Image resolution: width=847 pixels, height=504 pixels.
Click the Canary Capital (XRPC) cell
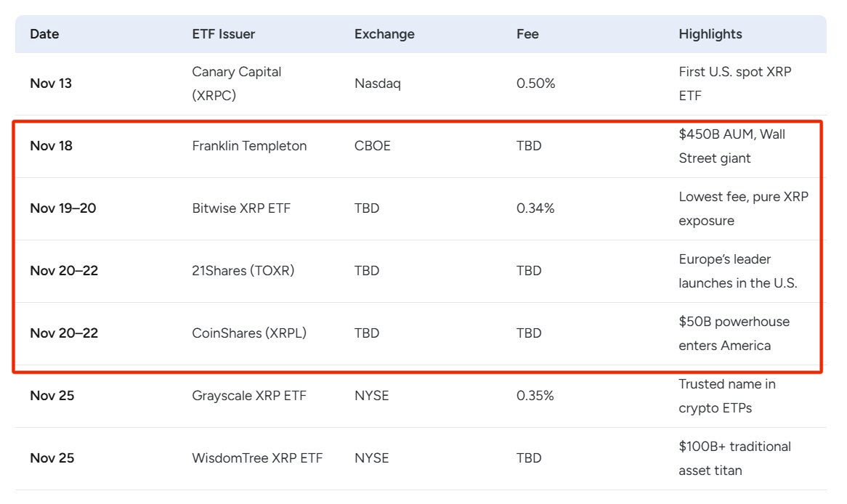pyautogui.click(x=237, y=84)
